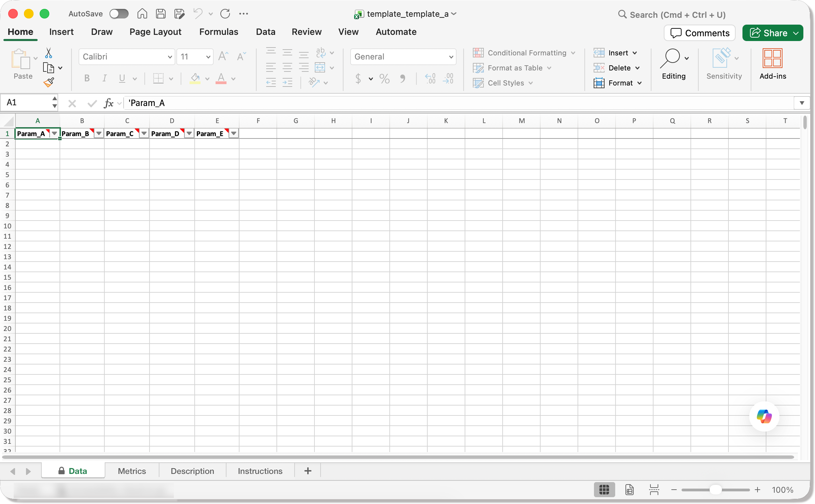Toggle Align Right horizontal alignment

click(x=304, y=67)
